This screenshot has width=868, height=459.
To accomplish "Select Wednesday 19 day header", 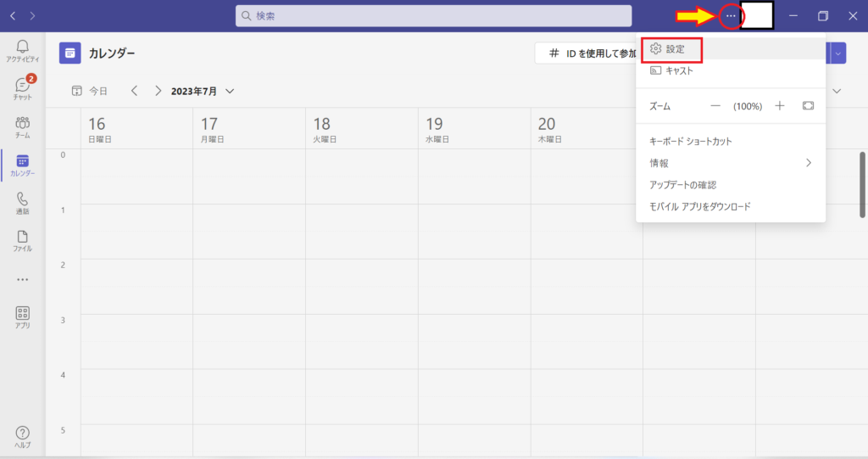I will point(475,130).
